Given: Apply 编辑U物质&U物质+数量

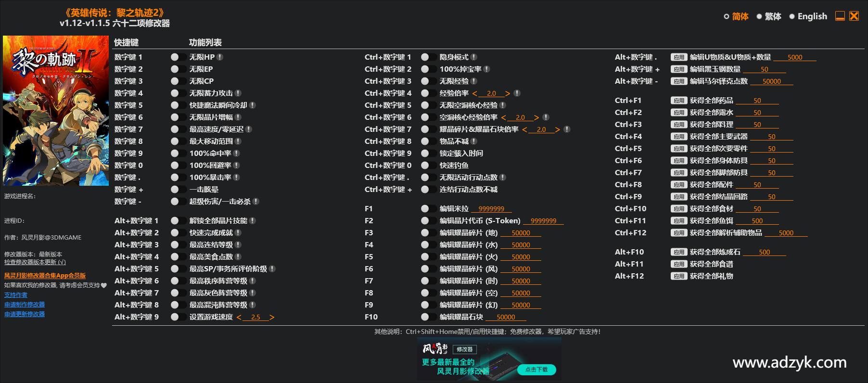Looking at the screenshot, I should pos(679,57).
